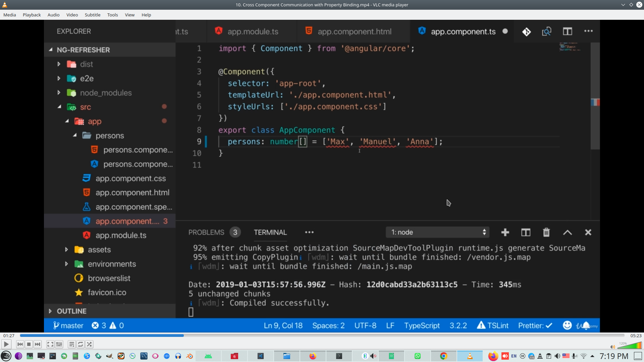
Task: Open the View menu
Action: (x=129, y=15)
